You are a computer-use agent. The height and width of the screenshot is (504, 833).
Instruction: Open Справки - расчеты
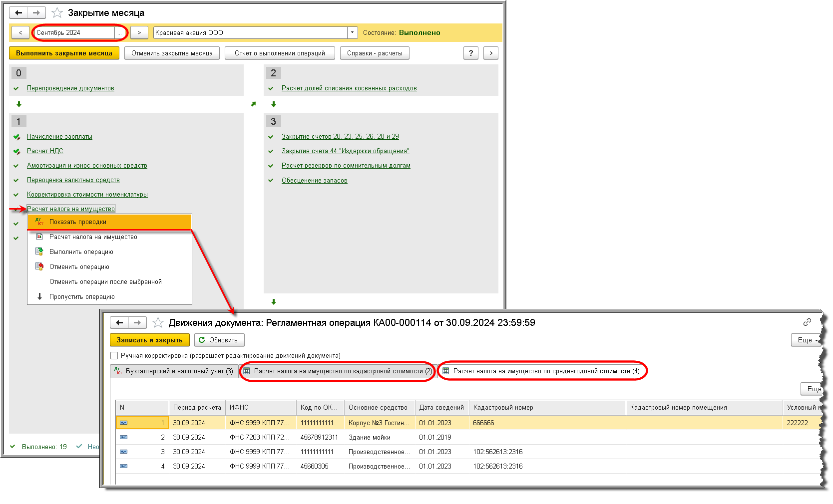375,53
